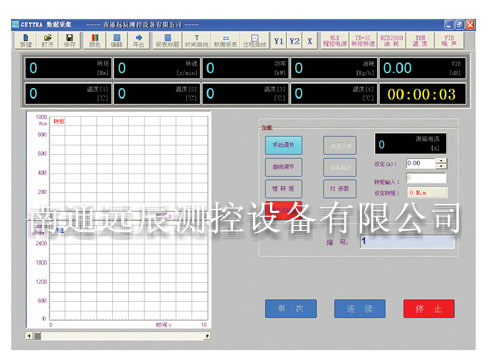500x362 pixels.
Task: Click the elapsed timer 00:00:03
Action: click(422, 94)
